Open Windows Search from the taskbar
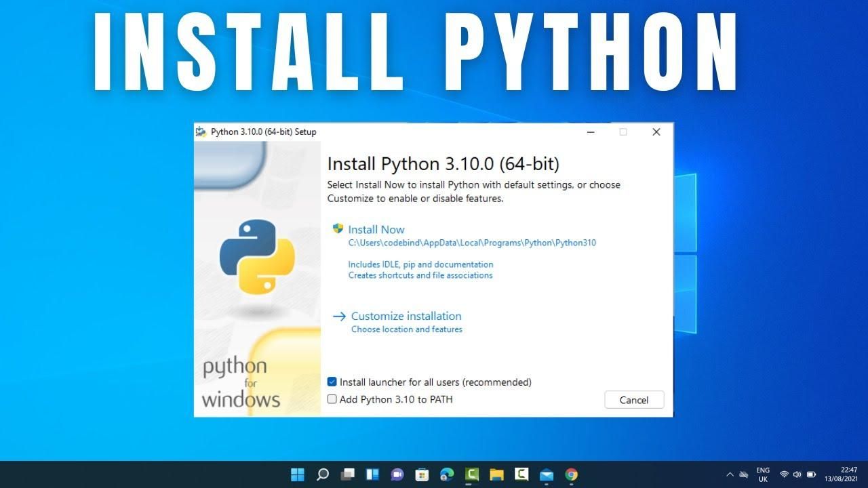 tap(322, 474)
